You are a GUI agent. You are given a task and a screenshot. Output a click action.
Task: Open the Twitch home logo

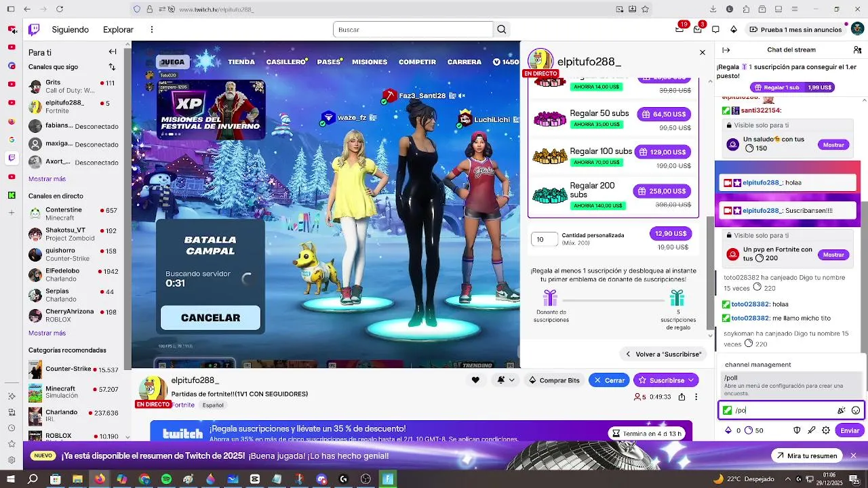[x=34, y=30]
